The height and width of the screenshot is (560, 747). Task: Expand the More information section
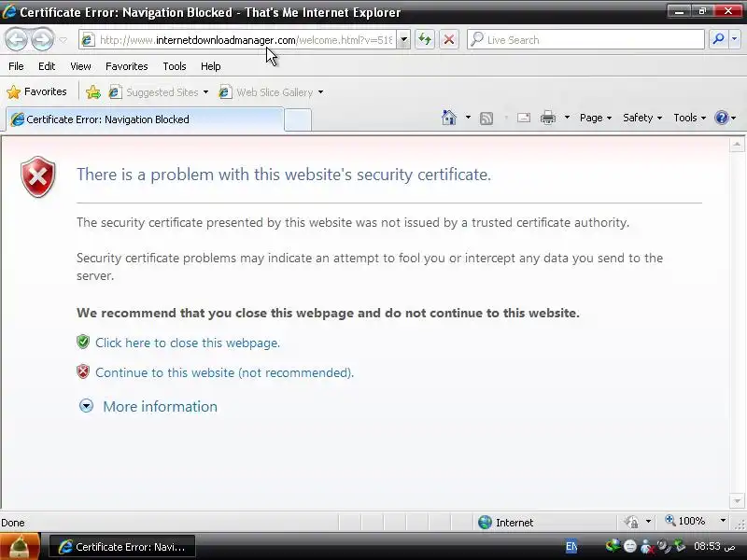[86, 406]
